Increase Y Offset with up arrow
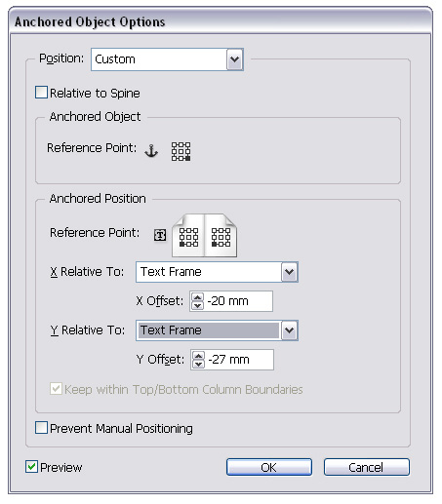The width and height of the screenshot is (442, 504). 198,356
